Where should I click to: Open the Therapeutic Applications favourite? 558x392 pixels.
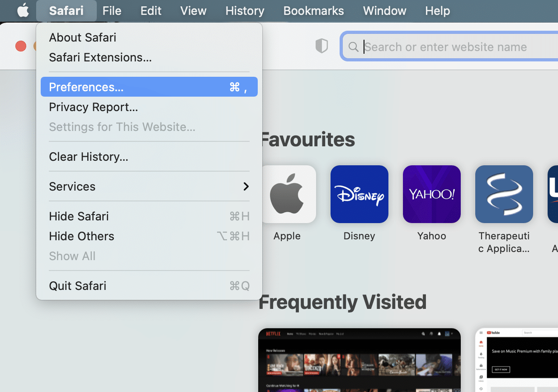coord(504,194)
